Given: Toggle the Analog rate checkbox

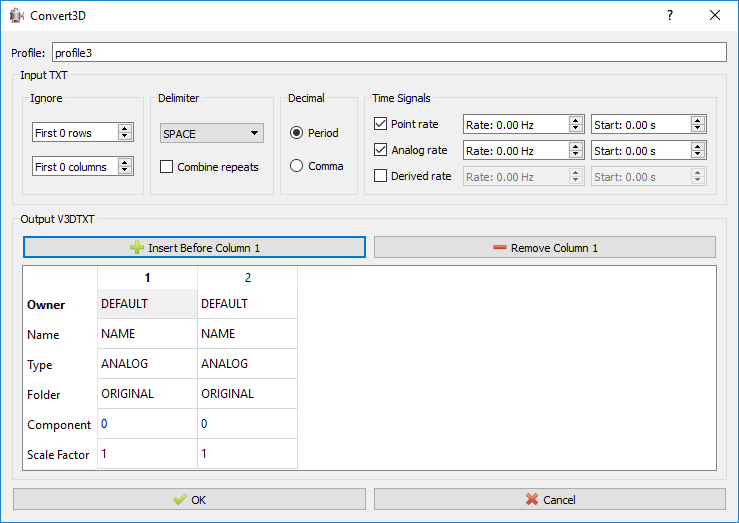Looking at the screenshot, I should (x=380, y=151).
